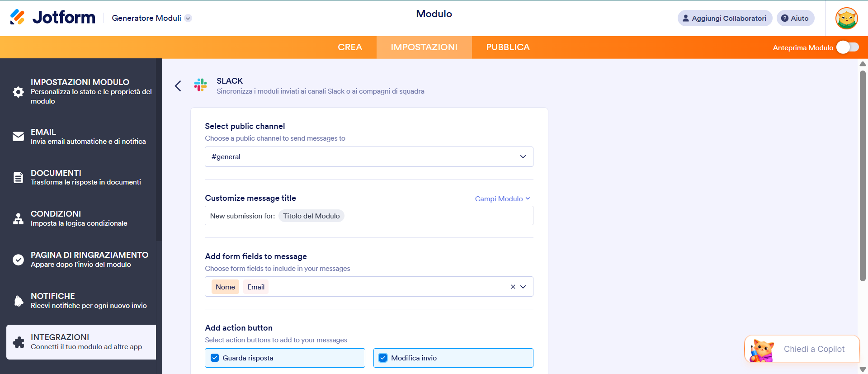The width and height of the screenshot is (868, 374).
Task: Click the scrollbar down arrow
Action: click(x=863, y=369)
